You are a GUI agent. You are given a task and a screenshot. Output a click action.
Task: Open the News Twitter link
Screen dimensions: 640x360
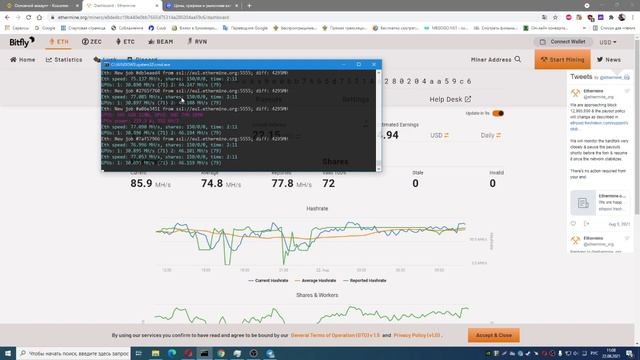click(609, 60)
